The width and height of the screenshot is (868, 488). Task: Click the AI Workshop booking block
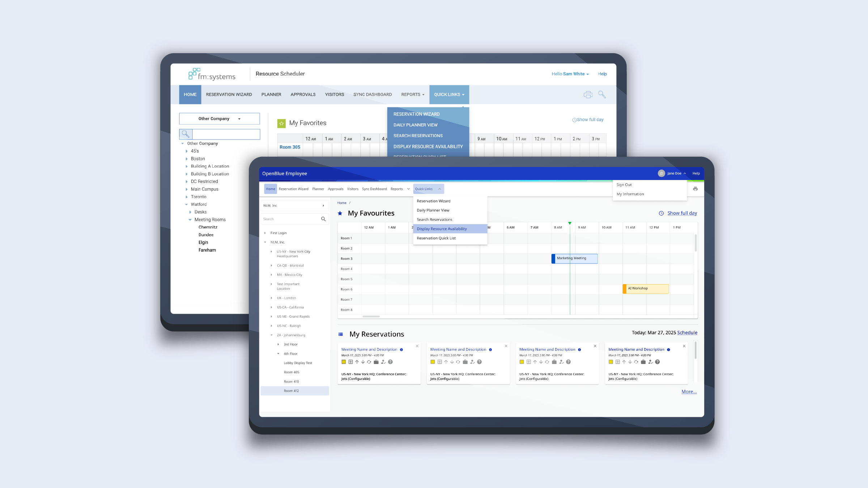pos(646,289)
